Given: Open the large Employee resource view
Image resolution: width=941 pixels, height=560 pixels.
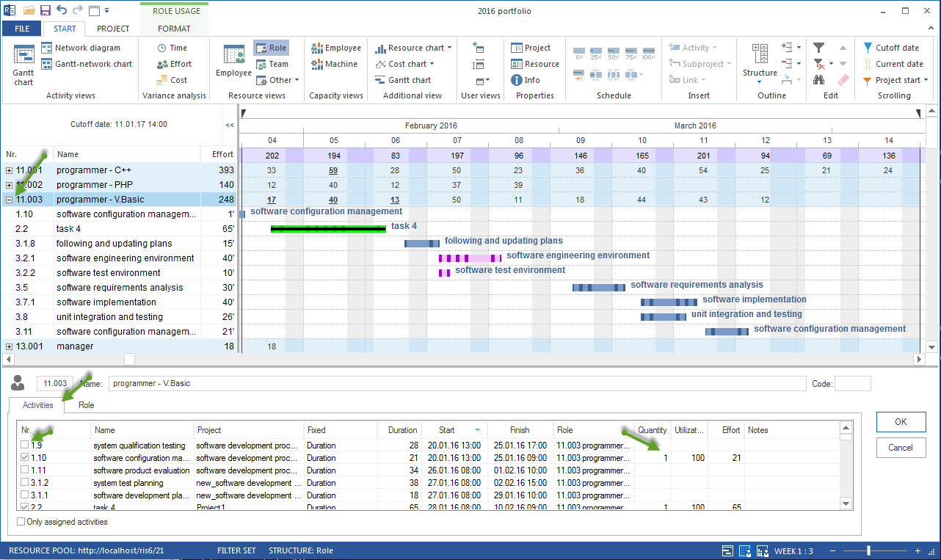Looking at the screenshot, I should coord(233,60).
